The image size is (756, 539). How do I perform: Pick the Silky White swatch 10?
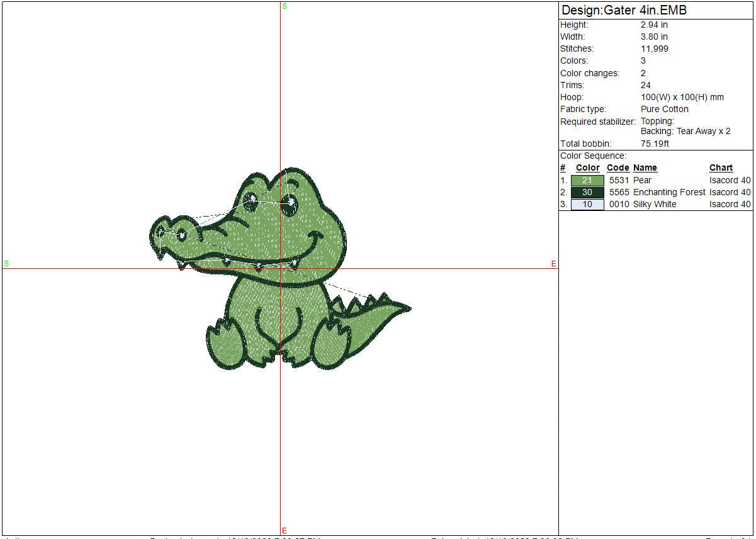tap(587, 205)
